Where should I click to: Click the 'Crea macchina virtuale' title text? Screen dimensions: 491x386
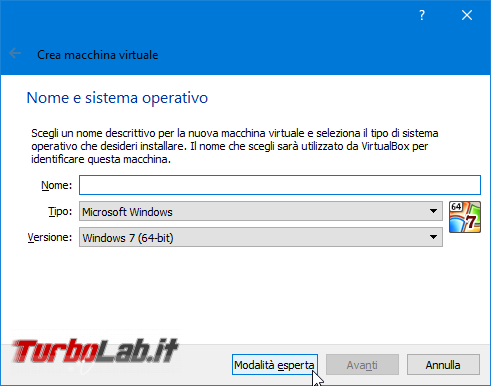98,55
